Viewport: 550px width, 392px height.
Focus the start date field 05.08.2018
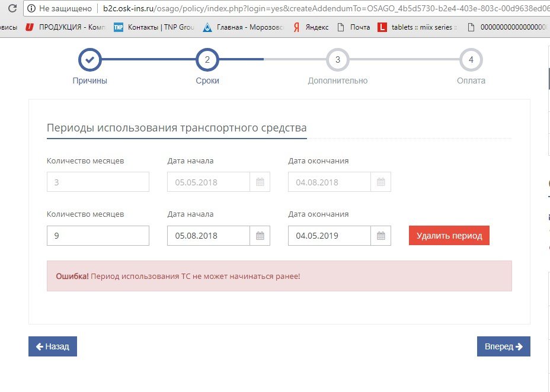click(208, 236)
